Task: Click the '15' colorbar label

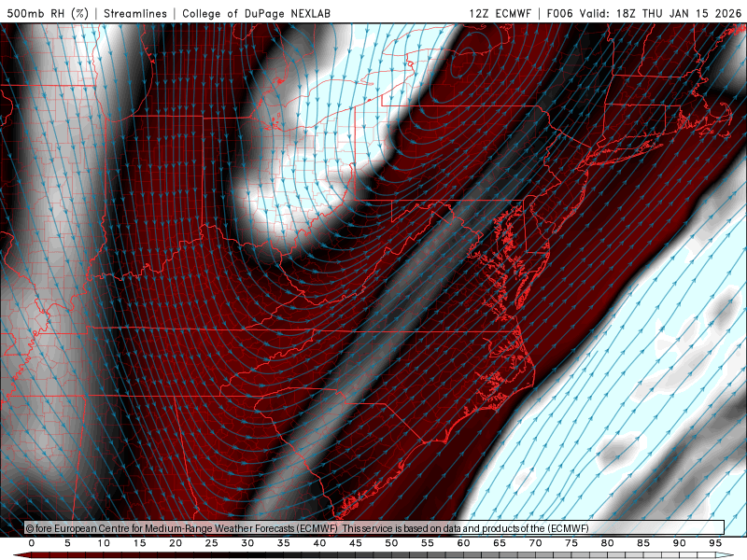Action: coord(139,543)
